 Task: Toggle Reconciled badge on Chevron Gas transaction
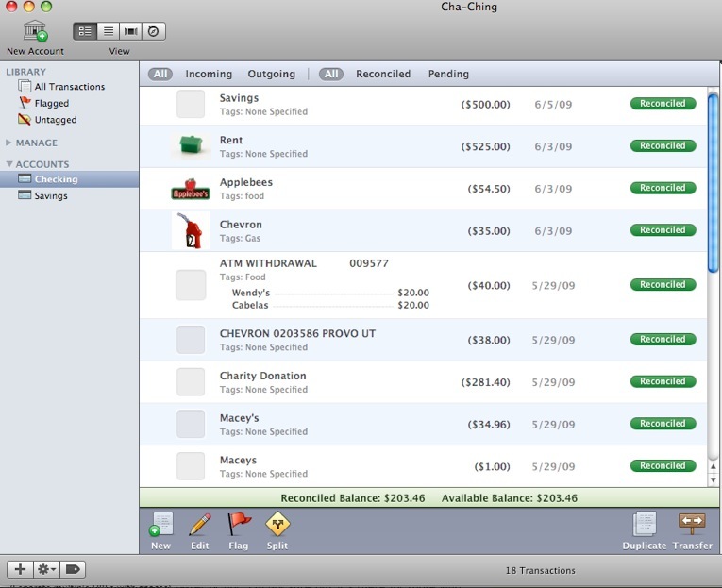point(663,229)
